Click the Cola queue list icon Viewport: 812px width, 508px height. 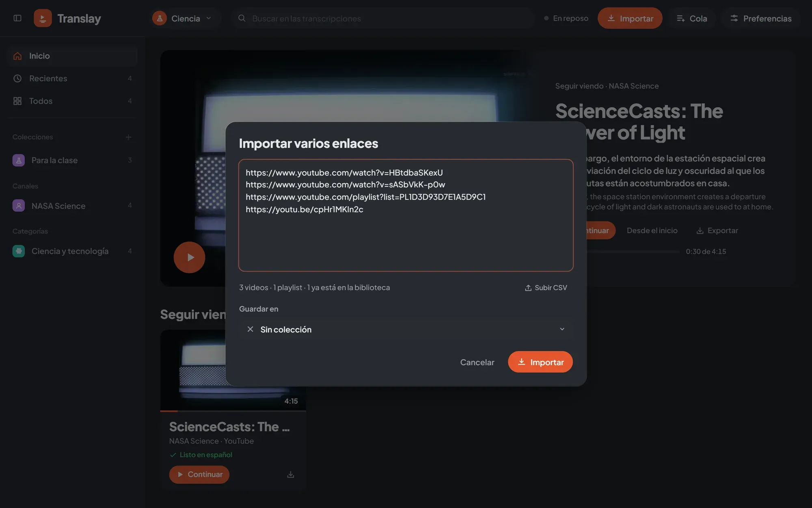click(x=681, y=18)
